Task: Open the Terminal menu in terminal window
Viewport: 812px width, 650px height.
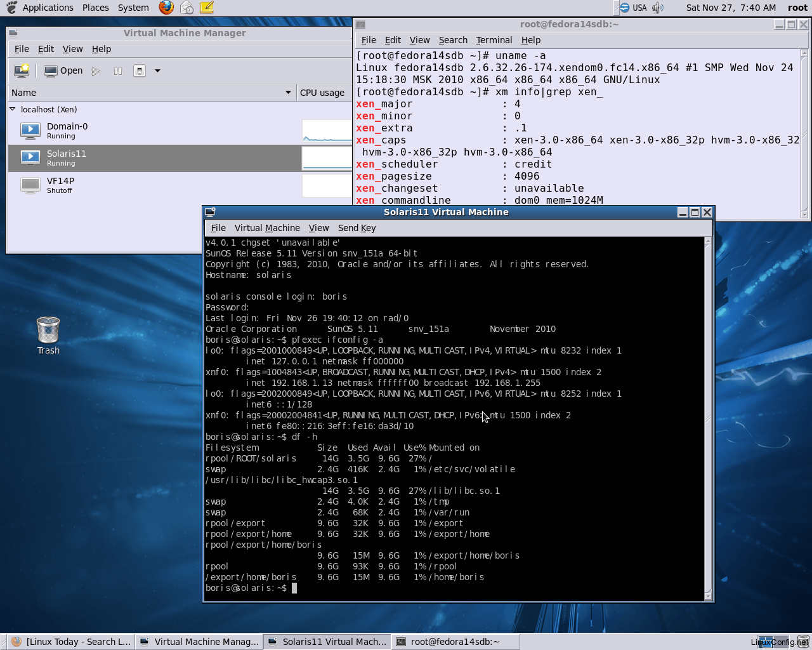Action: [494, 40]
